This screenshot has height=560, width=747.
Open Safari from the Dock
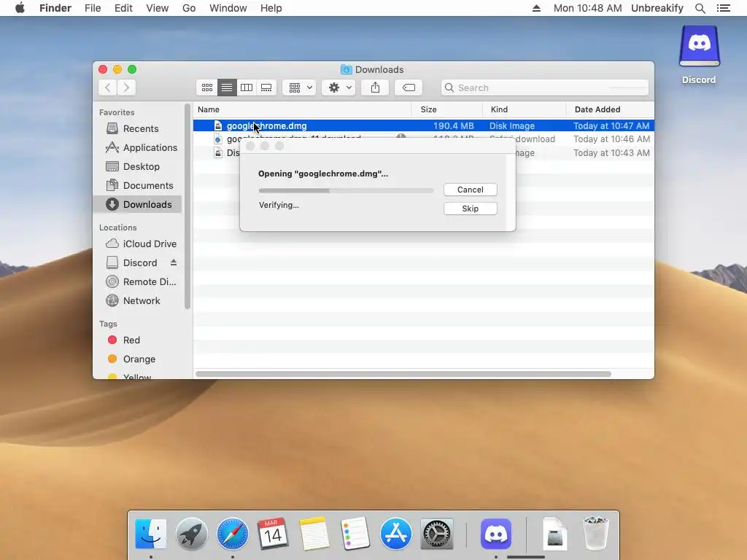[233, 534]
